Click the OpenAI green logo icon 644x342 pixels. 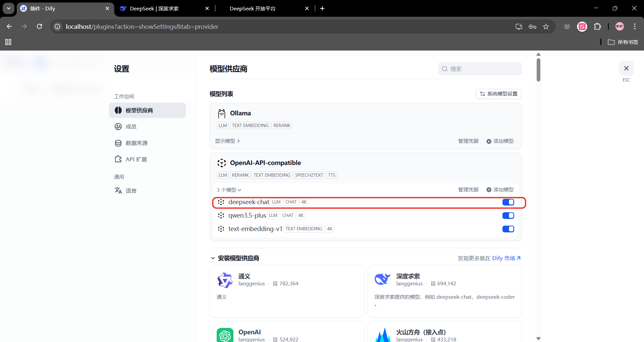click(225, 335)
